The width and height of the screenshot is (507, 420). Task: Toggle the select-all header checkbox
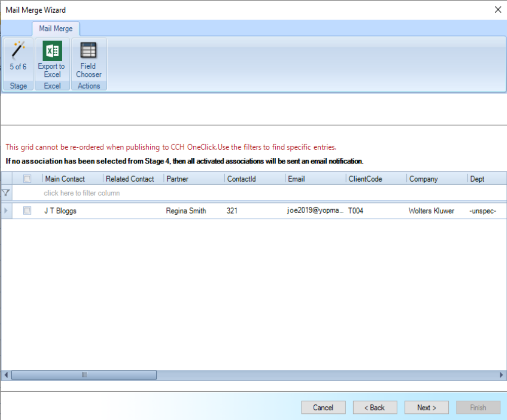[27, 179]
